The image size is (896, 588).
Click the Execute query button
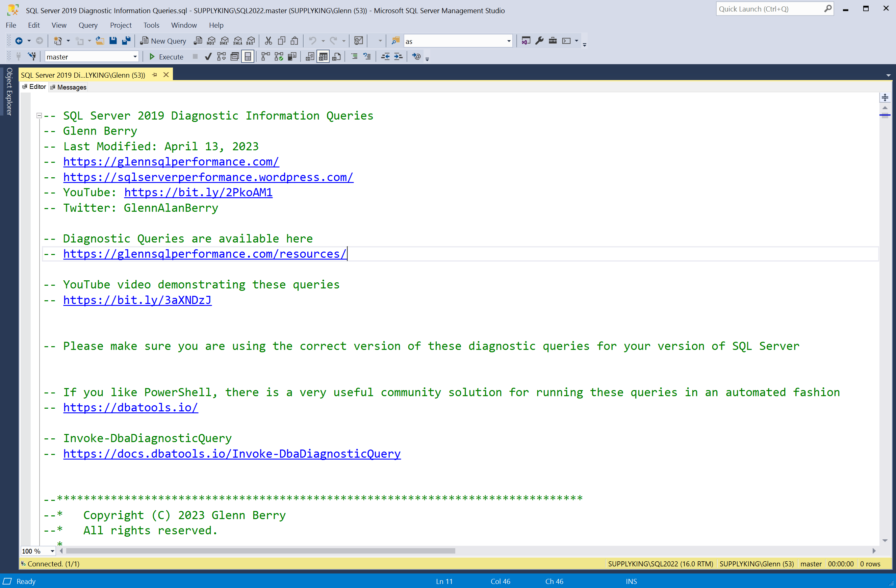tap(166, 56)
